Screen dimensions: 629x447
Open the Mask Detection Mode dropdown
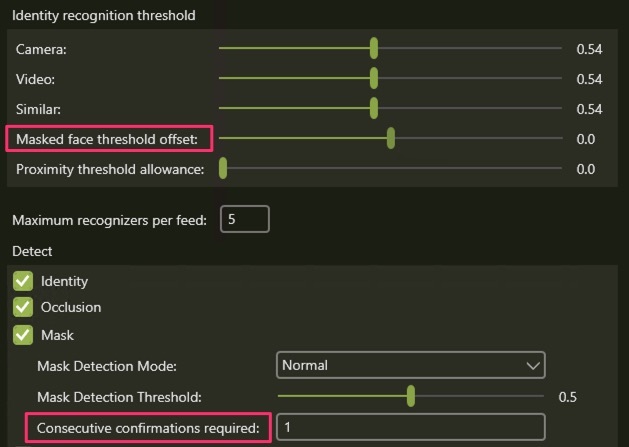pyautogui.click(x=410, y=365)
